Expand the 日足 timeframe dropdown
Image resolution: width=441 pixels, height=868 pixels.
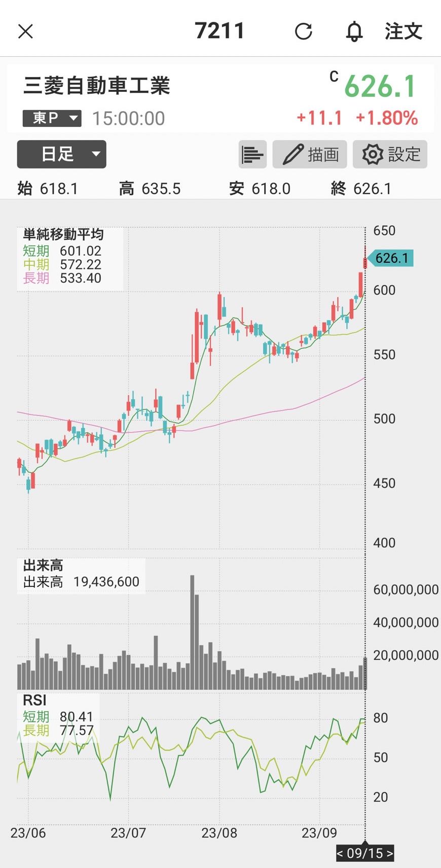click(x=61, y=154)
